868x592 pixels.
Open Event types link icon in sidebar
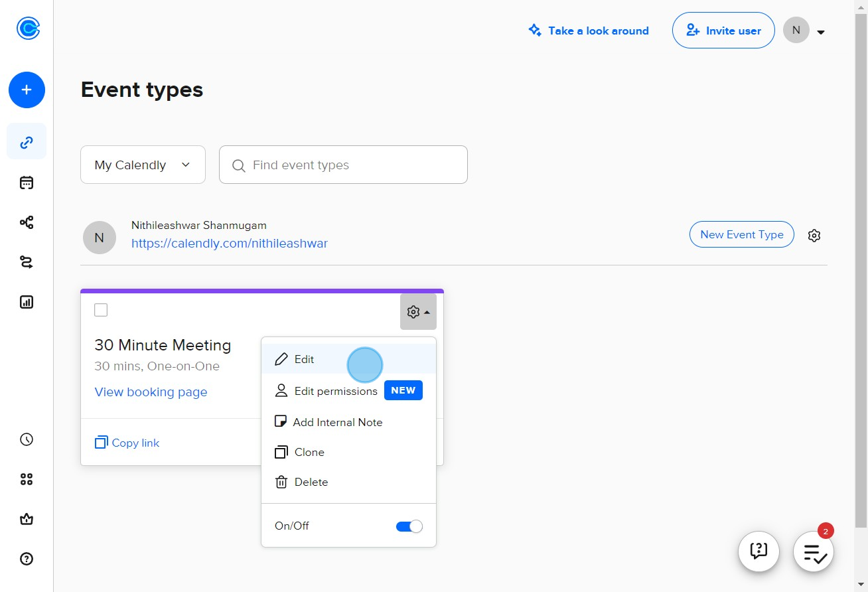pos(27,142)
